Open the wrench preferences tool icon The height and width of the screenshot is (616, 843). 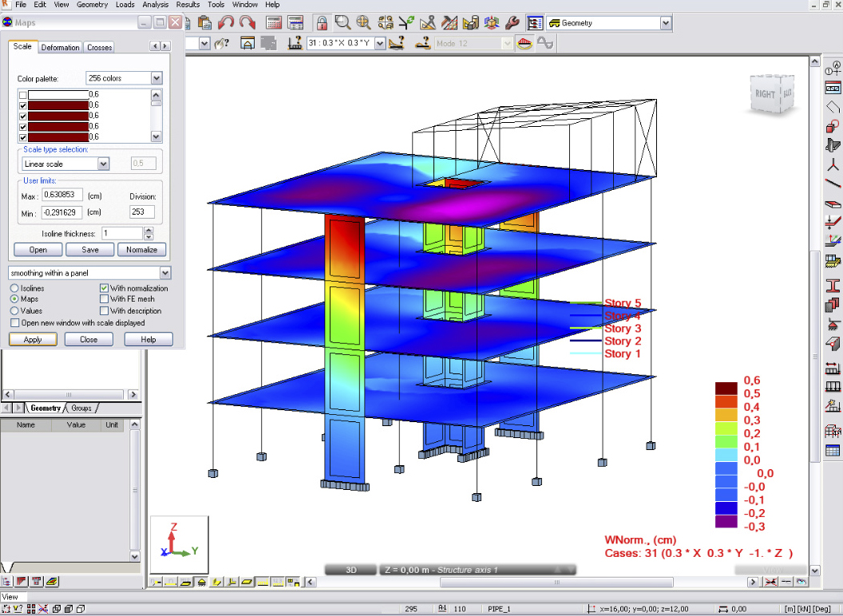[x=513, y=23]
